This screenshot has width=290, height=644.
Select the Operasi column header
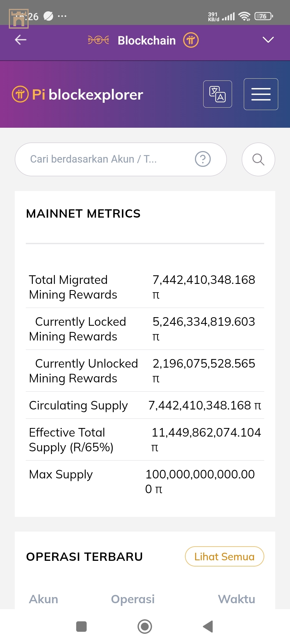click(x=133, y=599)
